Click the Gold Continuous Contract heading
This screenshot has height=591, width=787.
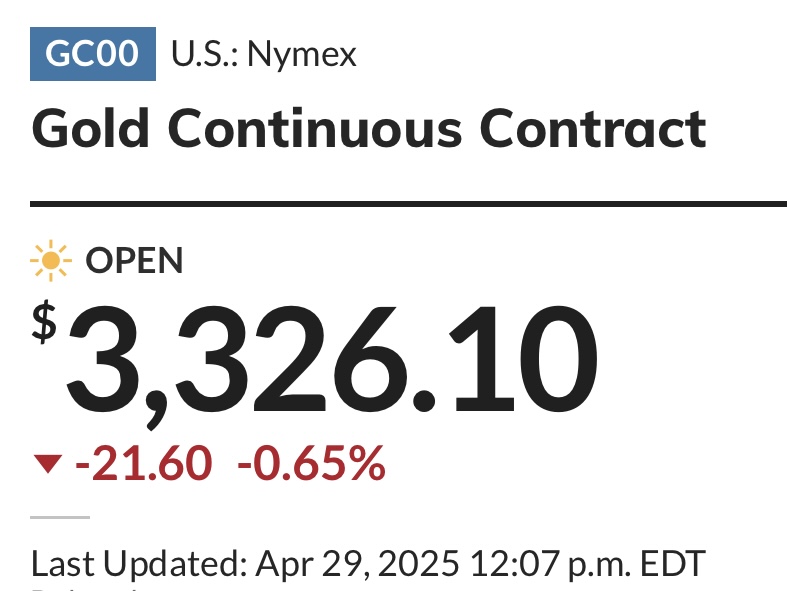click(369, 129)
